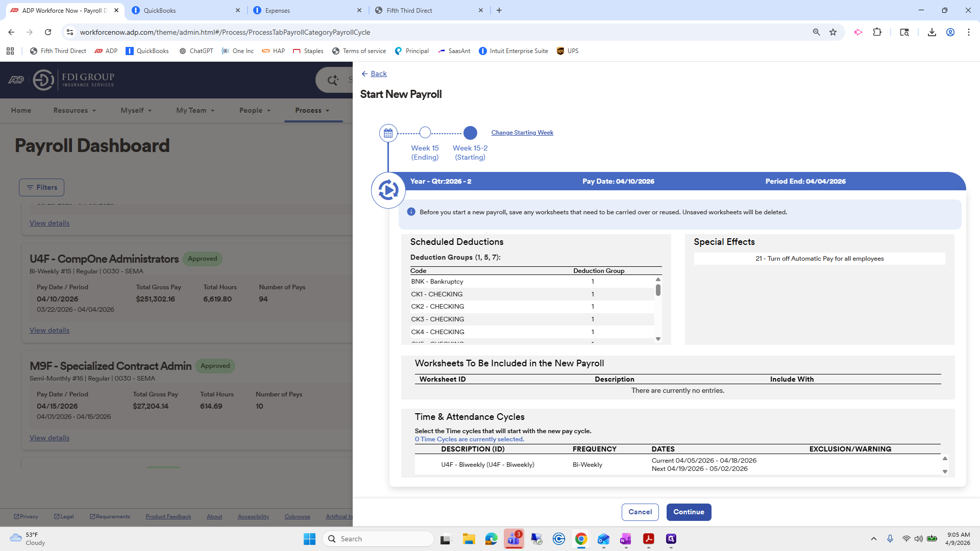
Task: Open the bookmarks apps grid icon
Action: (x=10, y=51)
